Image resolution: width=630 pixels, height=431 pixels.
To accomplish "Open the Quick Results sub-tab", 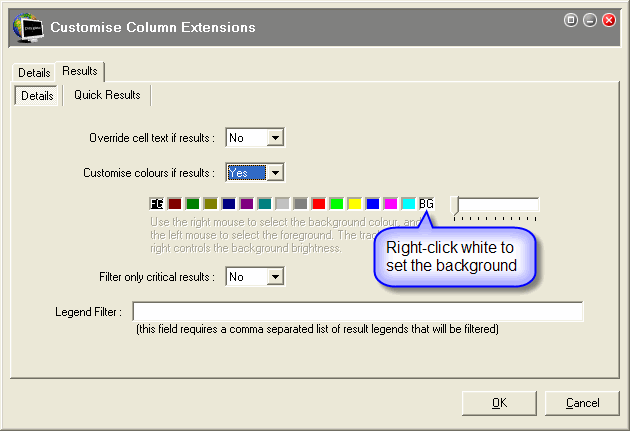I will point(107,95).
